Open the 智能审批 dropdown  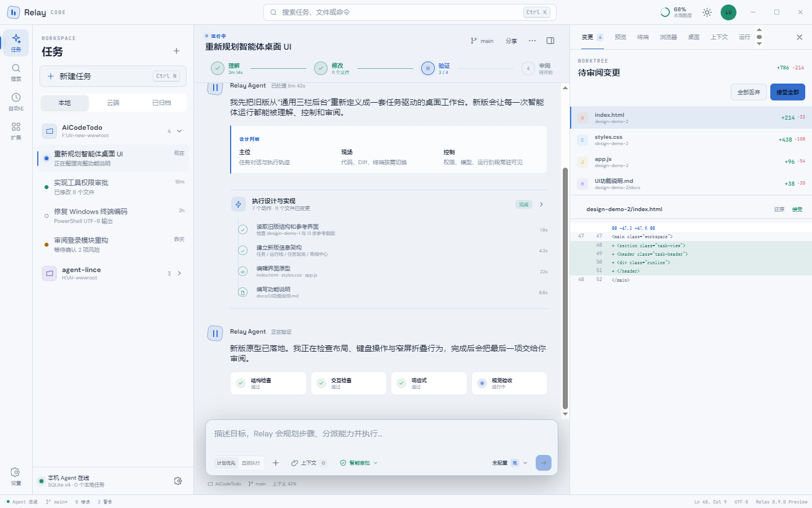(359, 463)
